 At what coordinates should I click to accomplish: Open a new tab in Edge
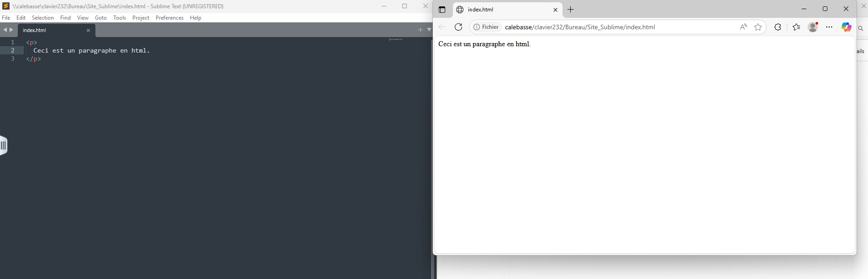pyautogui.click(x=570, y=10)
